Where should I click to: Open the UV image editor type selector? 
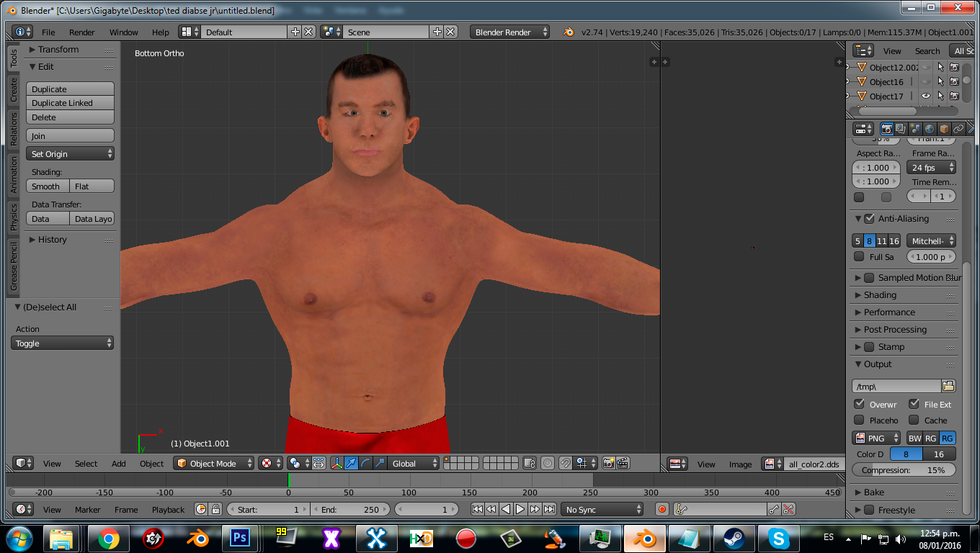point(678,464)
